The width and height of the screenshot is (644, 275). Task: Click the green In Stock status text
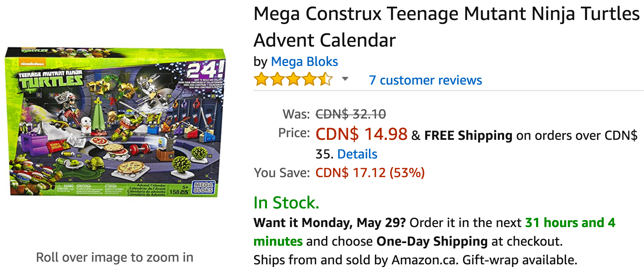(x=286, y=203)
